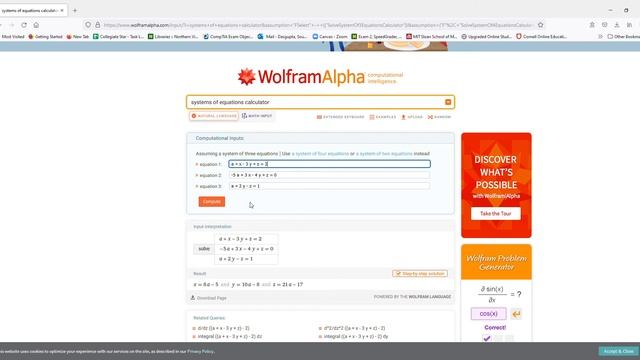
Task: Open Canvas Zoom bookmark
Action: pos(330,36)
